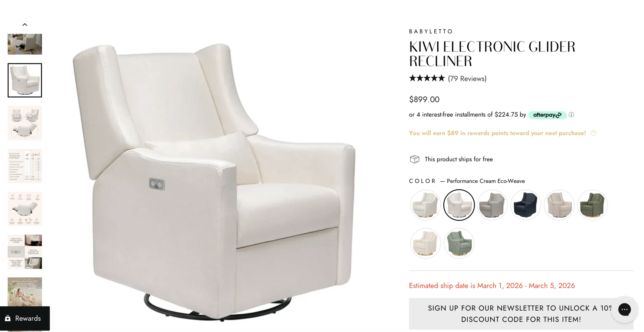This screenshot has height=332, width=644.
Task: Click the free shipping box icon
Action: [415, 159]
